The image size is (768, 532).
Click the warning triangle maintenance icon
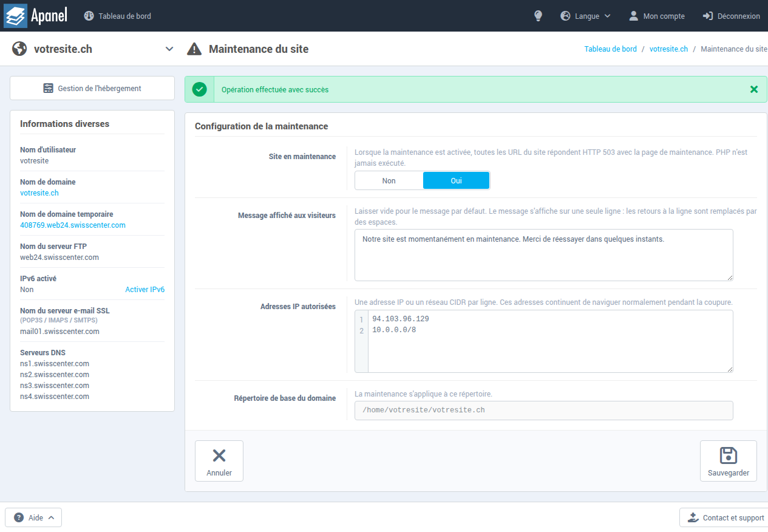(x=194, y=49)
